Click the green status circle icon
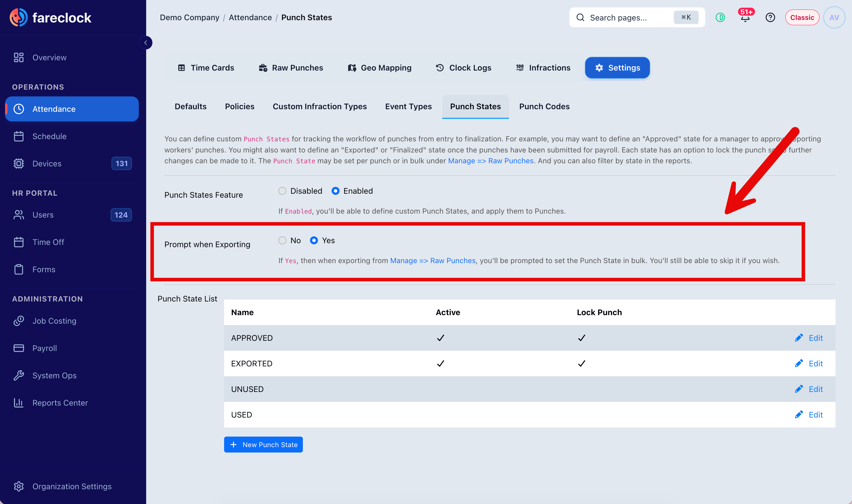852x504 pixels. point(720,17)
